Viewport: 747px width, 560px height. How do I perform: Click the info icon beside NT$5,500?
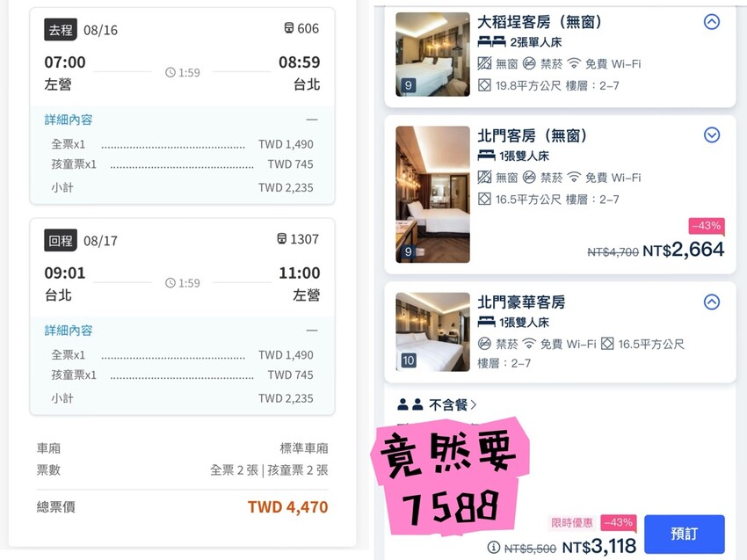coord(494,547)
